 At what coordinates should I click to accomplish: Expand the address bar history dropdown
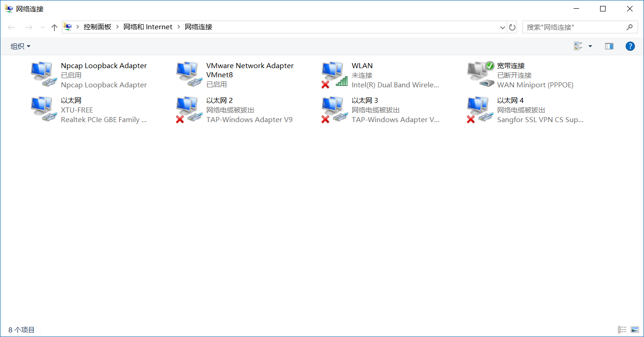503,27
